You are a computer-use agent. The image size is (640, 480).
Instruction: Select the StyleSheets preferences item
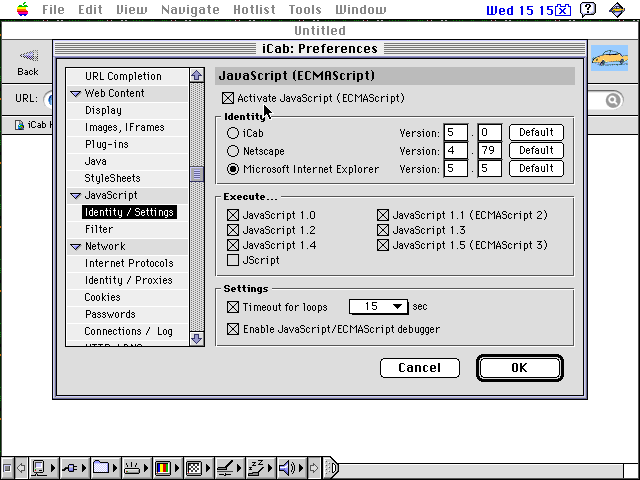coord(112,178)
